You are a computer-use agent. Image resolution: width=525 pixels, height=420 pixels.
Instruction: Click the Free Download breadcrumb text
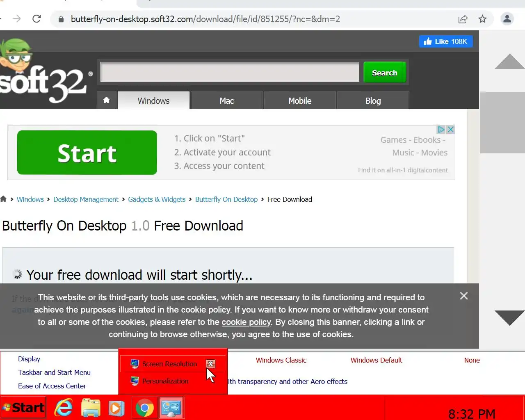[290, 199]
